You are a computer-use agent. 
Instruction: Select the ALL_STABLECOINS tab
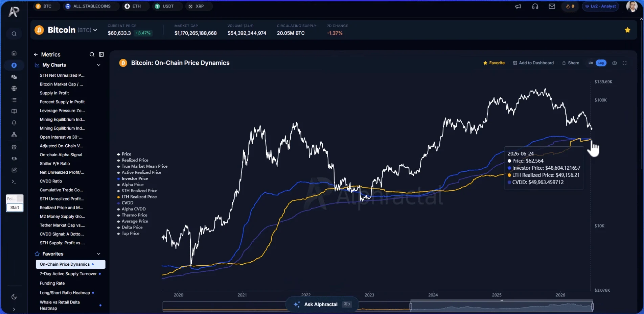pos(91,6)
